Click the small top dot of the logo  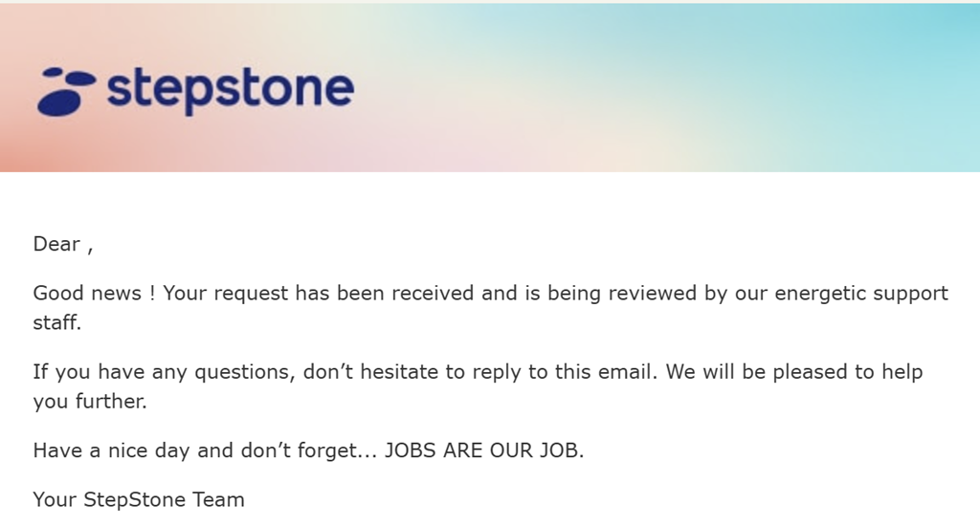click(x=52, y=72)
